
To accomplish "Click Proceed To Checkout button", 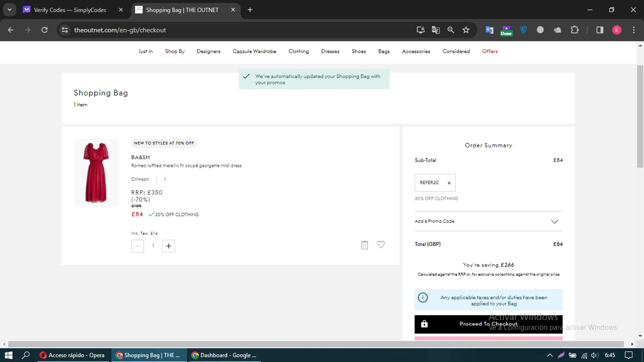I will tap(489, 324).
